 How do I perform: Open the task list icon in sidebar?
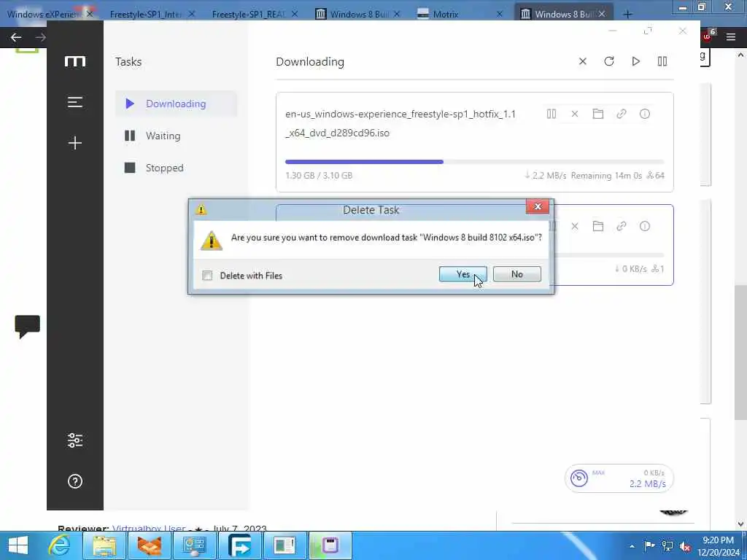(75, 102)
